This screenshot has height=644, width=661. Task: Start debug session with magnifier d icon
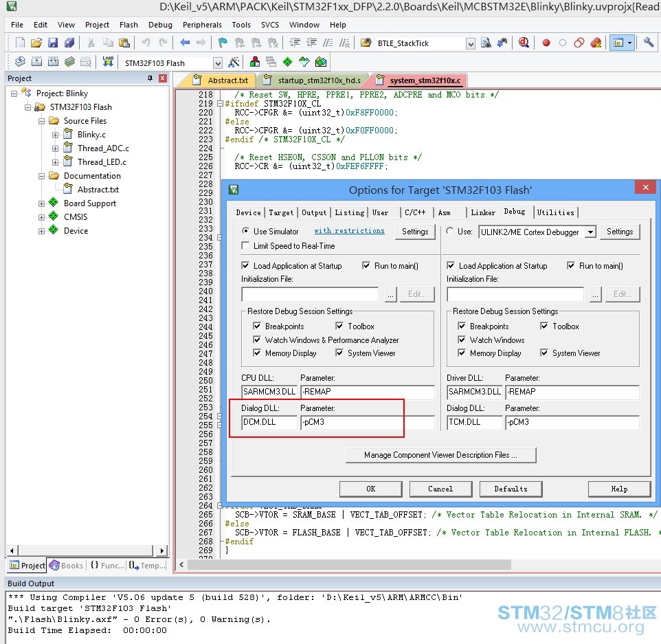pyautogui.click(x=524, y=43)
